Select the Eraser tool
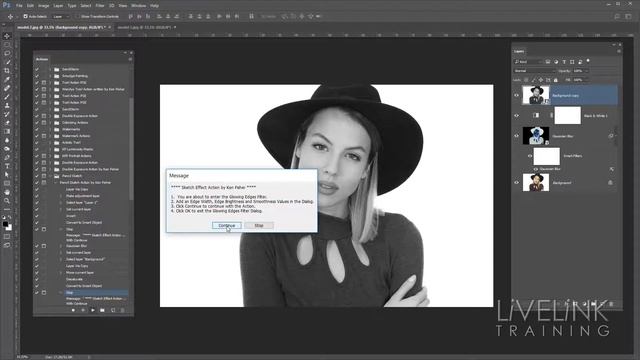 click(7, 123)
